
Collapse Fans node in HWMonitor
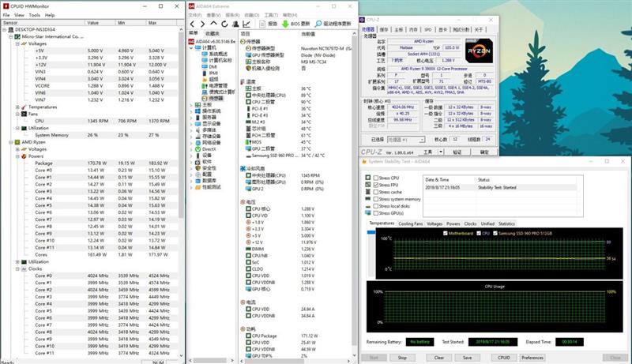(x=17, y=114)
